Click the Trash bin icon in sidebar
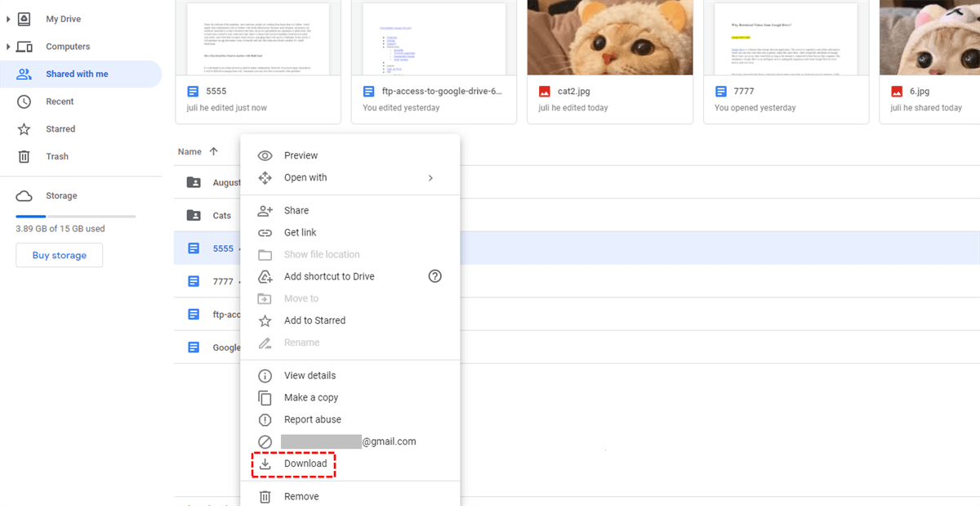This screenshot has width=980, height=506. [x=24, y=157]
